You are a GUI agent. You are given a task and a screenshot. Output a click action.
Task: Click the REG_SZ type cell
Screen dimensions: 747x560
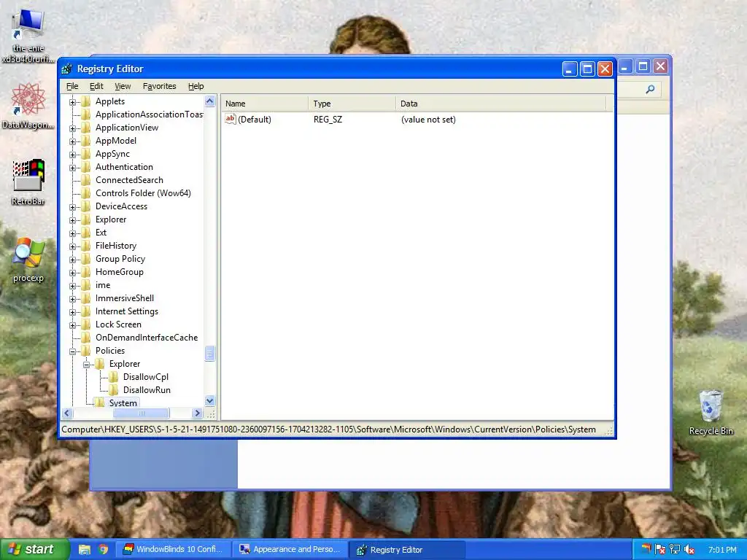coord(328,120)
